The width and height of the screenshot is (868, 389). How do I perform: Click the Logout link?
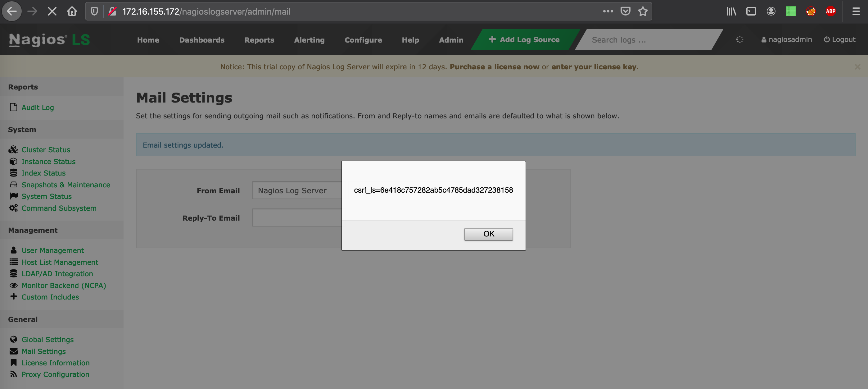(x=839, y=39)
